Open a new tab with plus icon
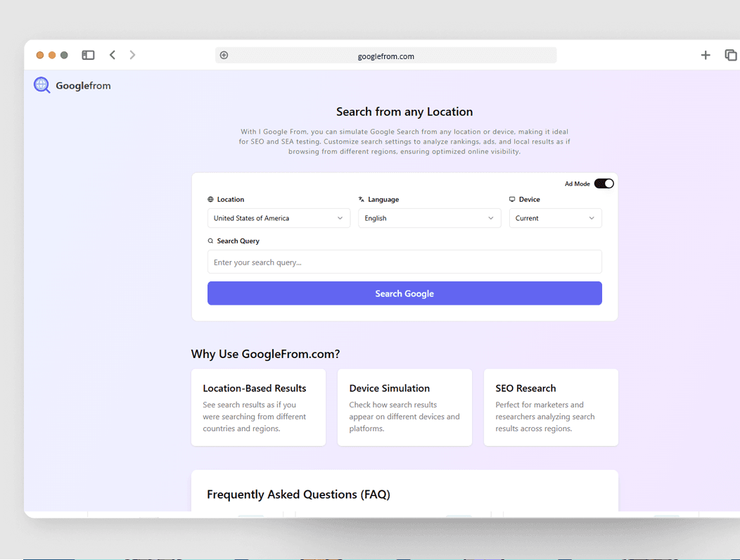Image resolution: width=740 pixels, height=560 pixels. coord(706,55)
